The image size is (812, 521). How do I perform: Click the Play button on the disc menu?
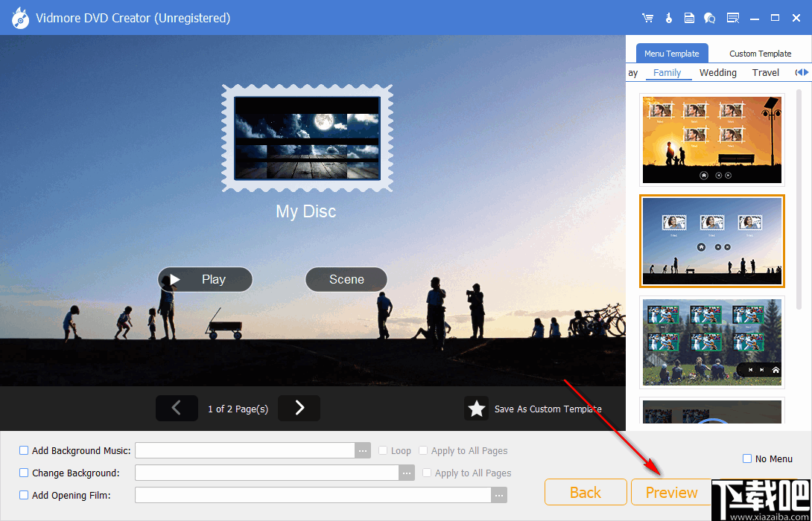[205, 279]
